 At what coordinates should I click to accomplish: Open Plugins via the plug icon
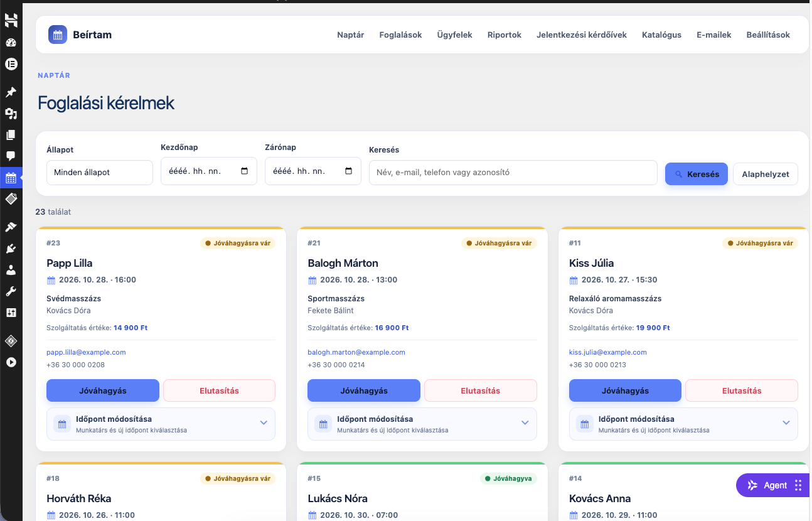pos(11,249)
